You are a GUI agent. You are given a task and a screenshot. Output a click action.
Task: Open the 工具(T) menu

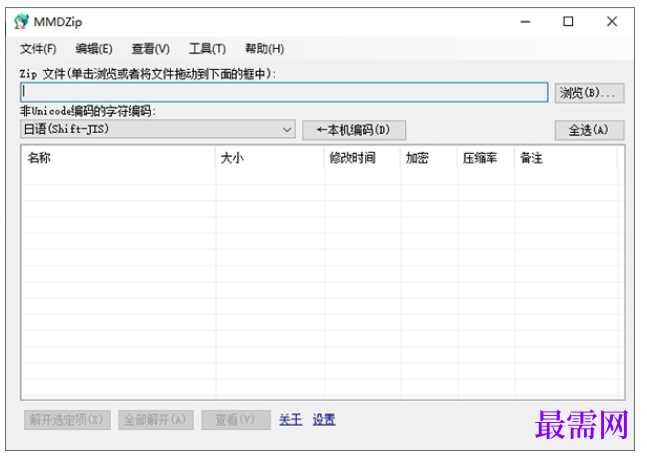point(208,49)
